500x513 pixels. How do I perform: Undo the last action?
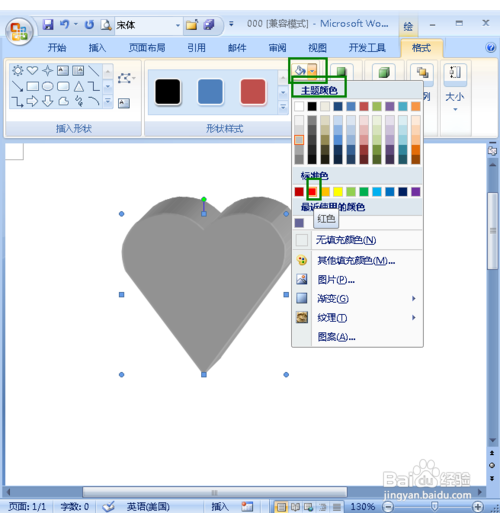(64, 25)
